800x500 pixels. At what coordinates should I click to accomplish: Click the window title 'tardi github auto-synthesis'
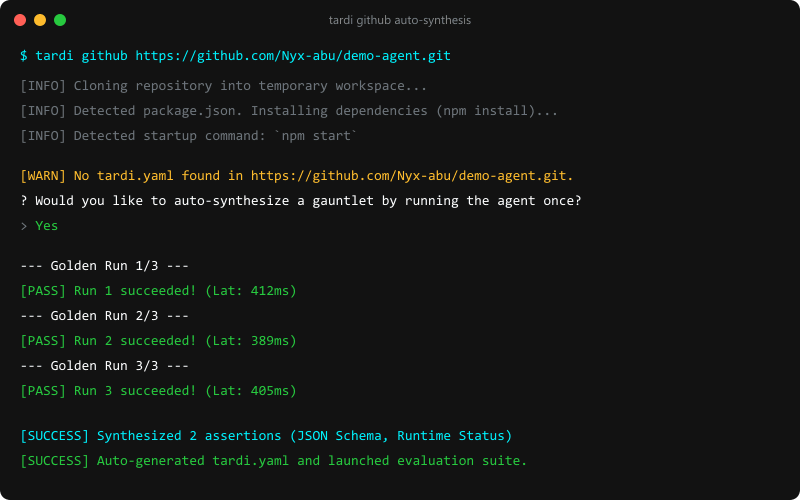point(399,20)
